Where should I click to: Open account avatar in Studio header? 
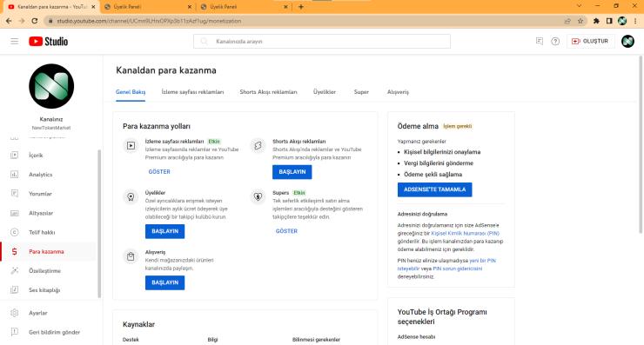(627, 41)
